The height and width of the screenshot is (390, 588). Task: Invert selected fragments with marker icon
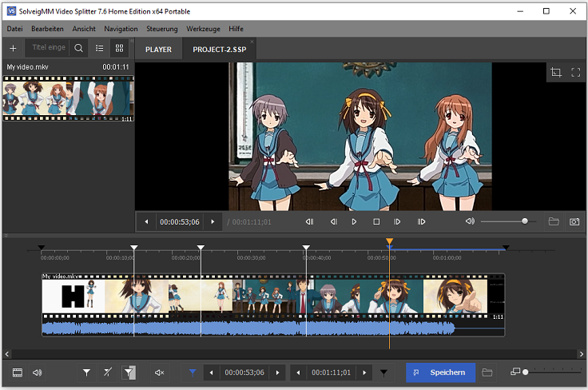click(x=129, y=372)
